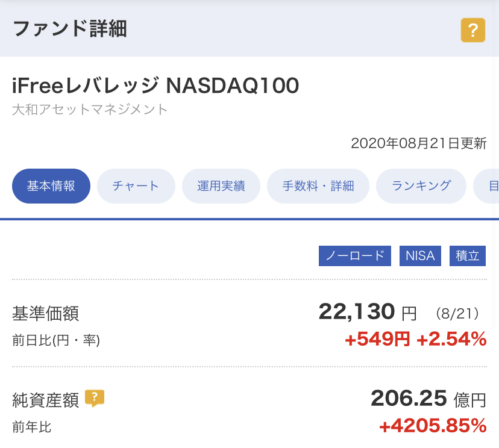Click the 基準価額 label
The width and height of the screenshot is (499, 448).
click(46, 314)
